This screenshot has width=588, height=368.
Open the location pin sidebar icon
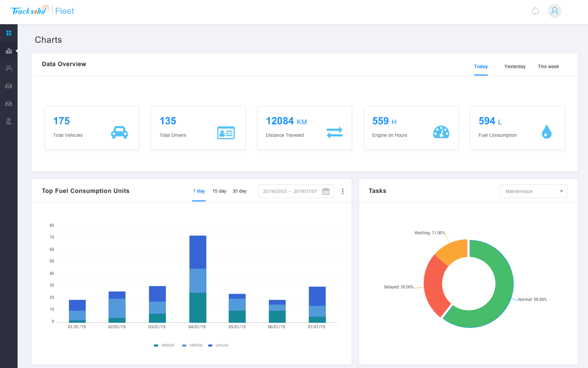coord(9,121)
